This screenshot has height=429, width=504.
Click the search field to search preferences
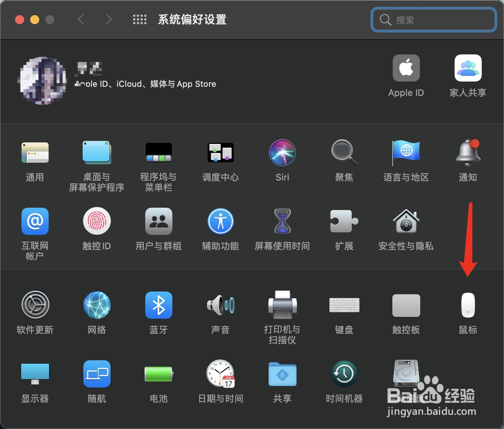tap(433, 20)
